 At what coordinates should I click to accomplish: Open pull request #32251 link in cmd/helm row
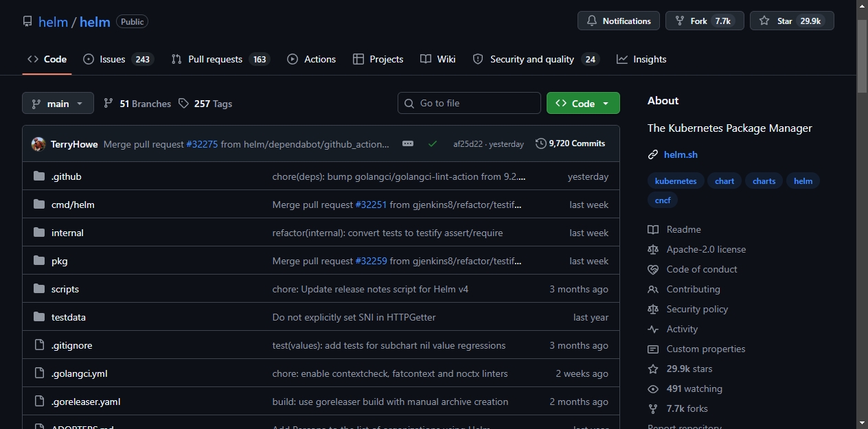click(x=371, y=205)
